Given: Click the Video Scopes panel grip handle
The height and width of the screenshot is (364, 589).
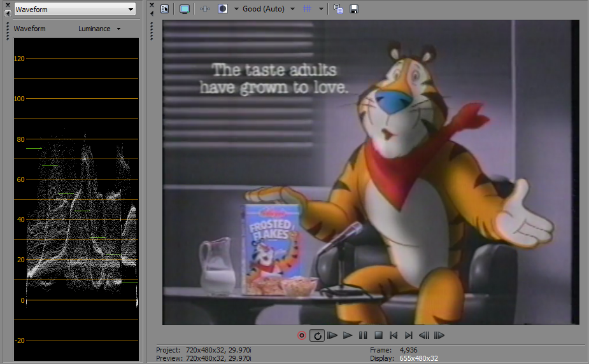Looking at the screenshot, I should click(8, 31).
